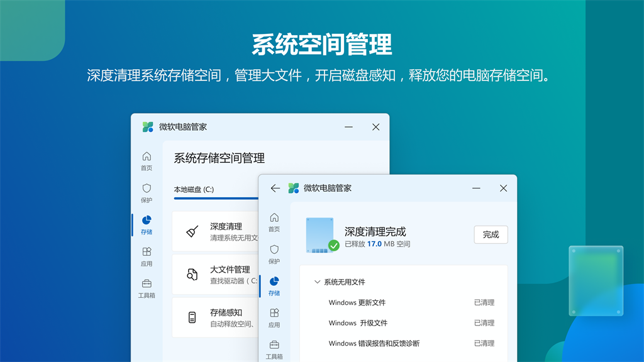Open 保护 in the back window sidebar
This screenshot has height=362, width=644.
point(147,194)
